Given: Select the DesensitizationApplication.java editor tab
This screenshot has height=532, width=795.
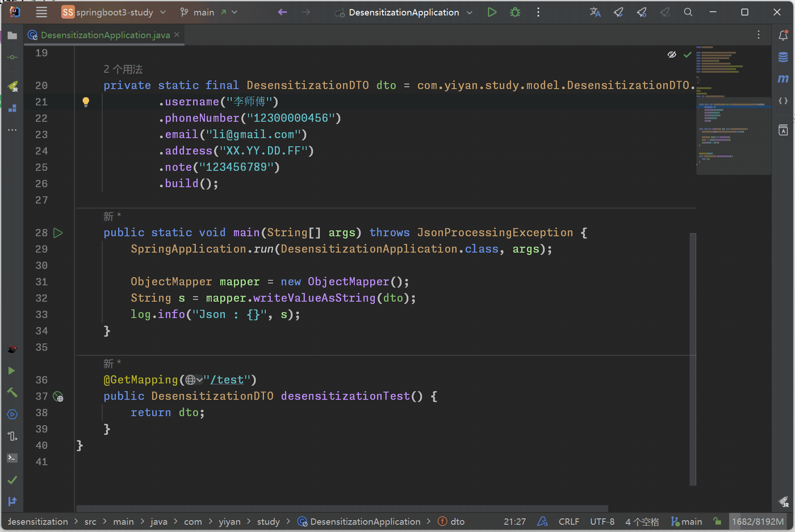Looking at the screenshot, I should coord(104,35).
